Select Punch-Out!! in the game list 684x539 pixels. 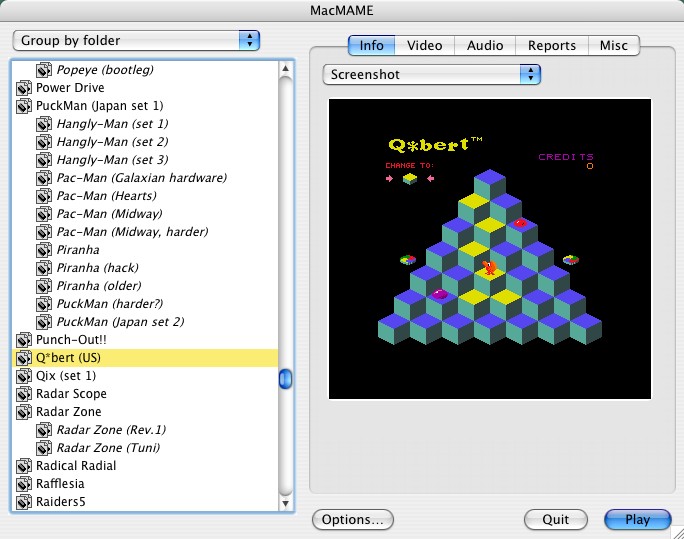[x=145, y=340]
